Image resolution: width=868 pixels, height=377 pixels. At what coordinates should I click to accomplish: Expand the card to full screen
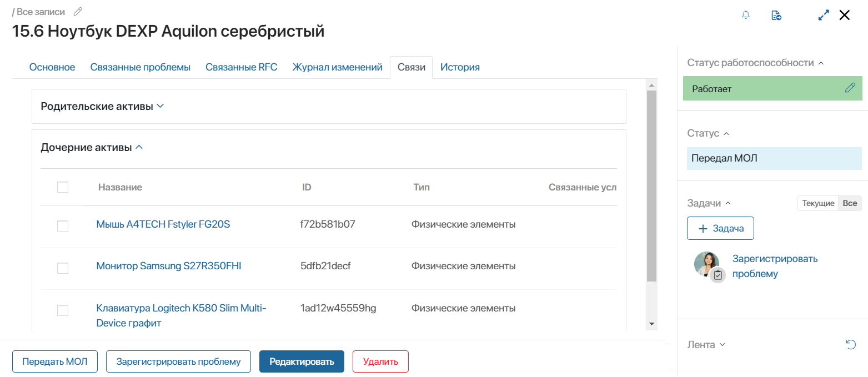[824, 15]
